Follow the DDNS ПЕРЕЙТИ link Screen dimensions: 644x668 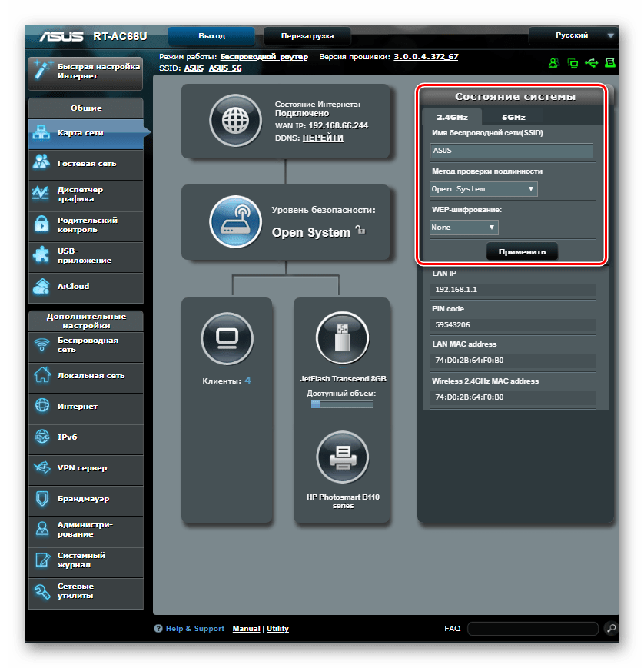[x=323, y=138]
